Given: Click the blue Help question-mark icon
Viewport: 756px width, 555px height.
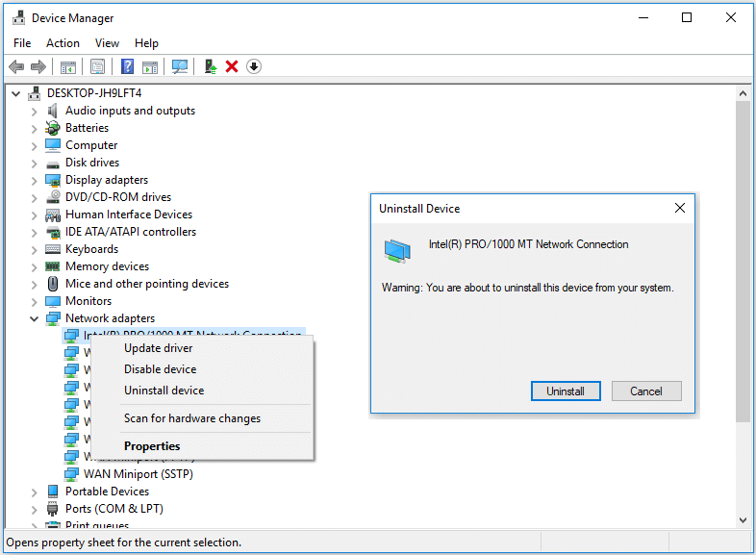Looking at the screenshot, I should (127, 66).
